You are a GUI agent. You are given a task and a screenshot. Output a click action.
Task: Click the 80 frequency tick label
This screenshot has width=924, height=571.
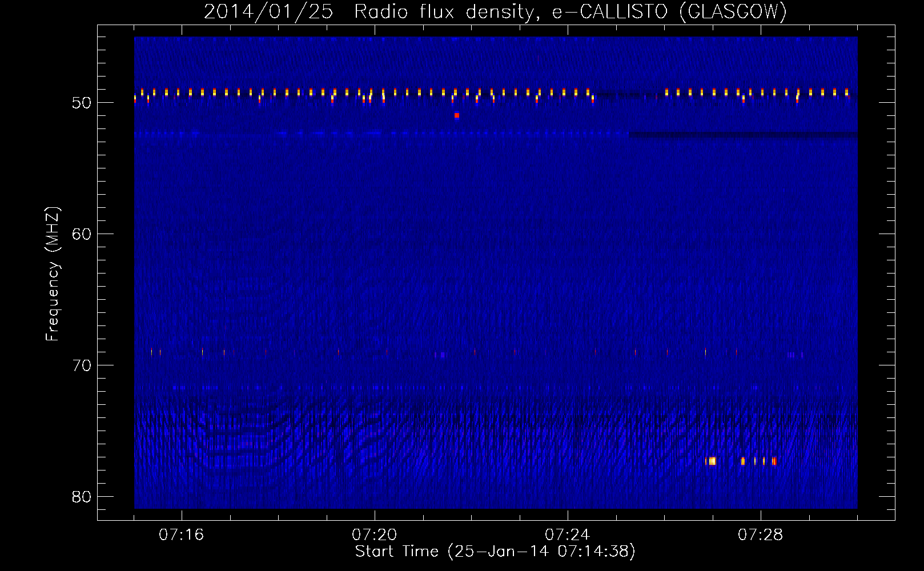tap(82, 497)
